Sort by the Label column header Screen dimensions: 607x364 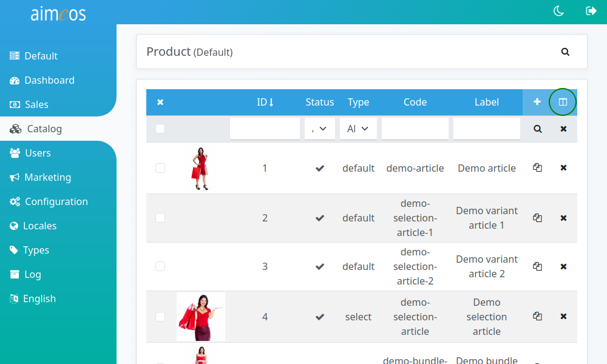pos(487,102)
